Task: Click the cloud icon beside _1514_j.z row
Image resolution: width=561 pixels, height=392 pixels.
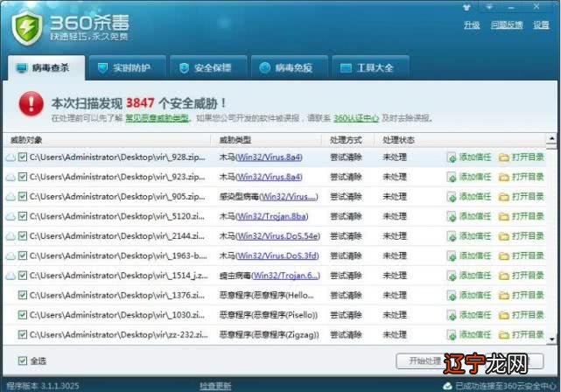Action: (x=11, y=276)
